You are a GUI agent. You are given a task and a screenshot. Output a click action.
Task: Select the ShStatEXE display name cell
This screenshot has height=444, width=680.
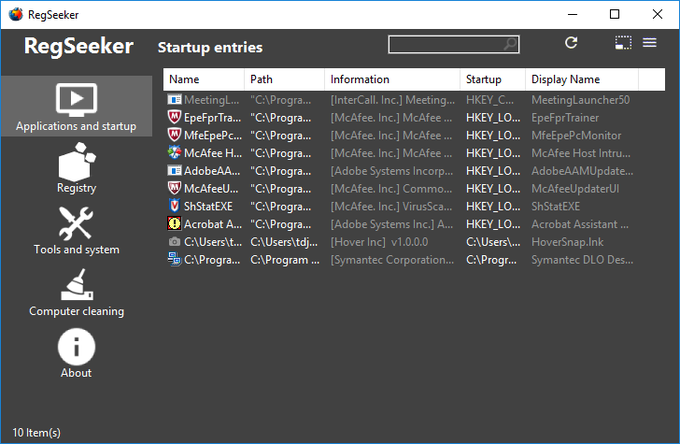tap(556, 206)
